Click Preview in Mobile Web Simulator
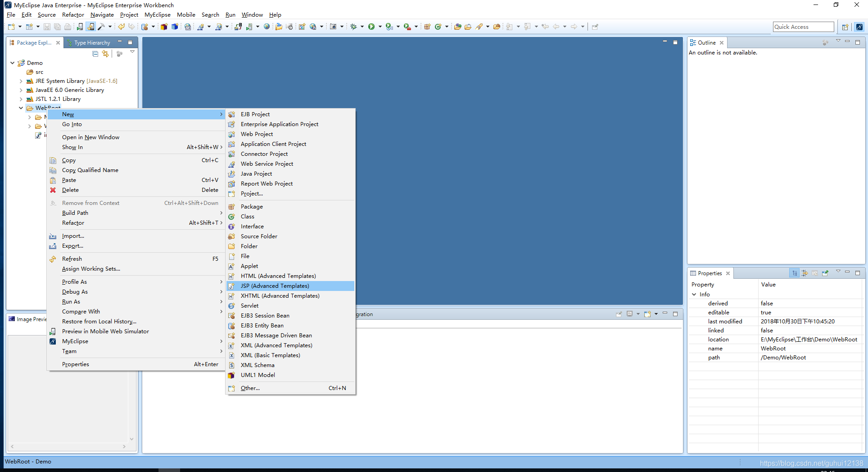868x472 pixels. click(x=136, y=331)
